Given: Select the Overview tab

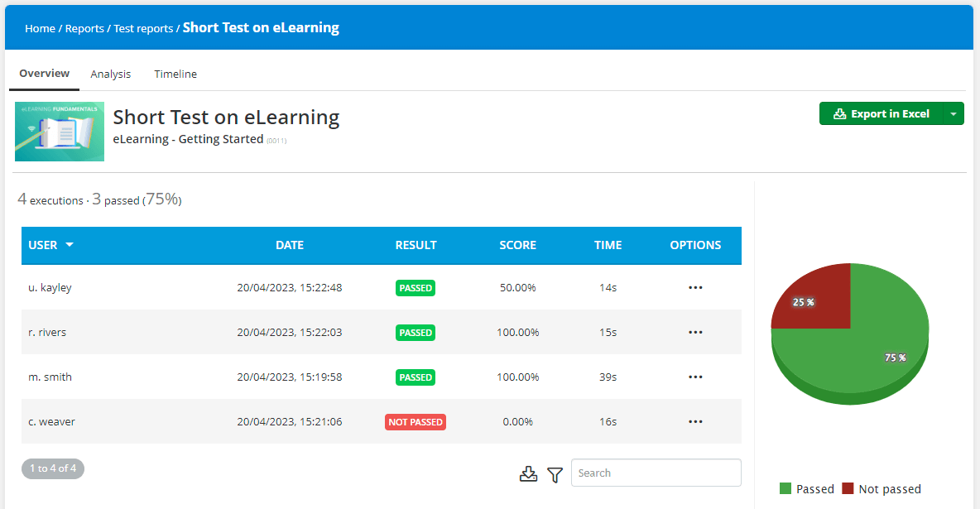Looking at the screenshot, I should [45, 74].
